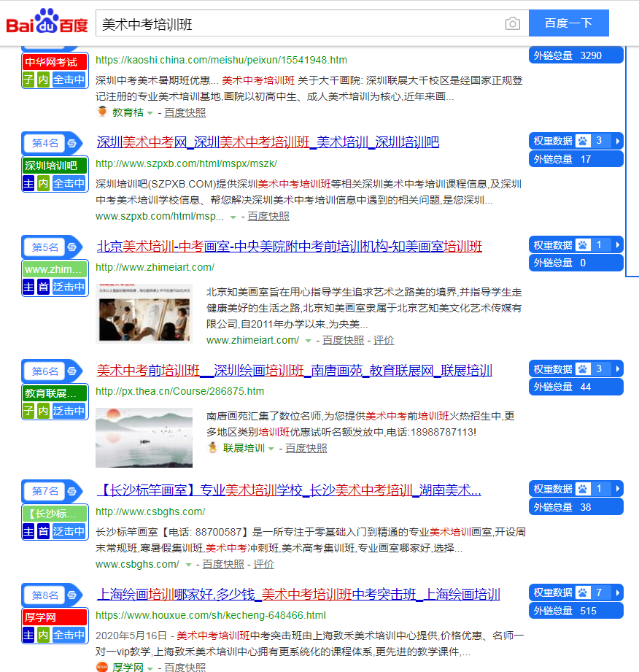Click 泛击中 tag under 教育联展...
Image resolution: width=639 pixels, height=672 pixels.
tap(69, 411)
